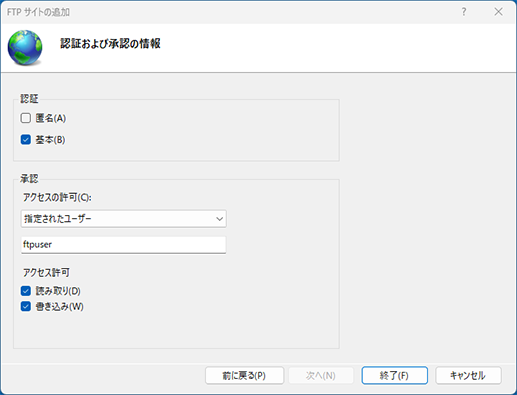This screenshot has width=517, height=395.
Task: Click the greyed-out 次へ(N) button
Action: click(321, 376)
